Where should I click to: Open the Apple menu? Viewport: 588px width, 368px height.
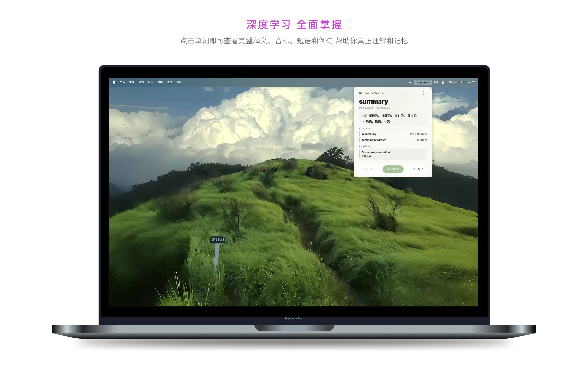[114, 82]
